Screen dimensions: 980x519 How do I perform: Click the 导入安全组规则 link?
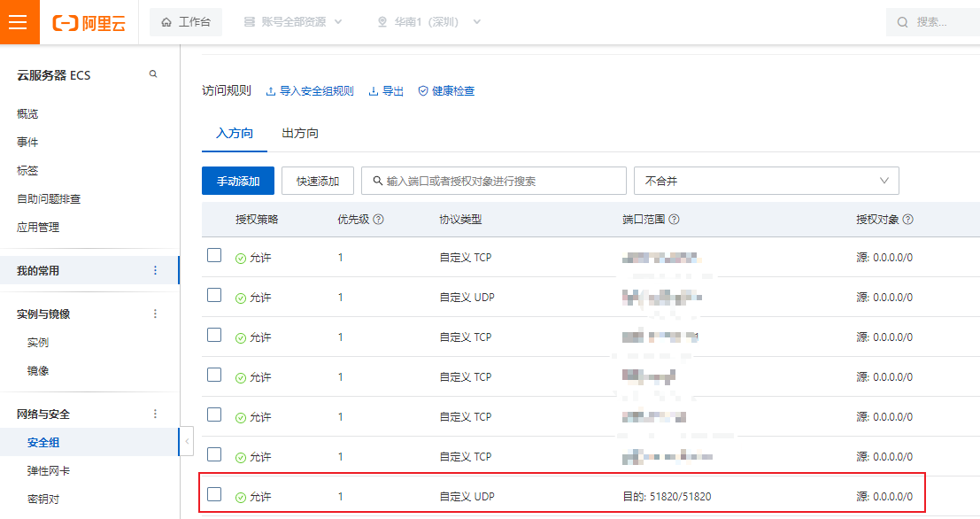(310, 91)
